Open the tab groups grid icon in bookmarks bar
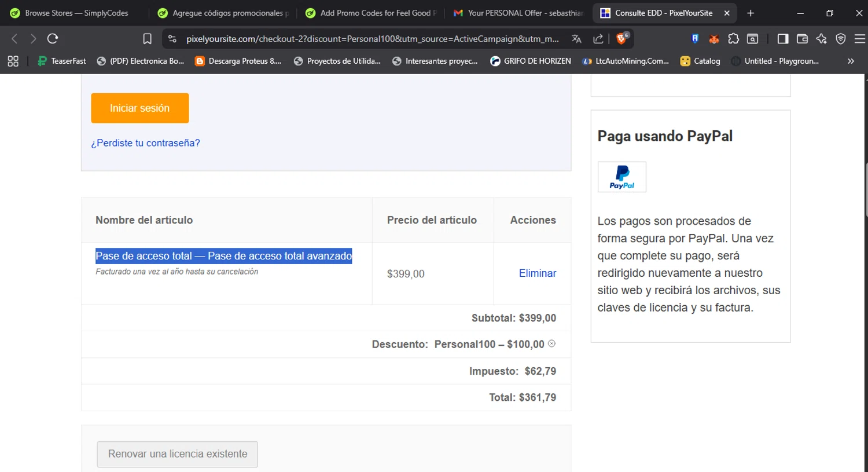The image size is (868, 472). 13,61
